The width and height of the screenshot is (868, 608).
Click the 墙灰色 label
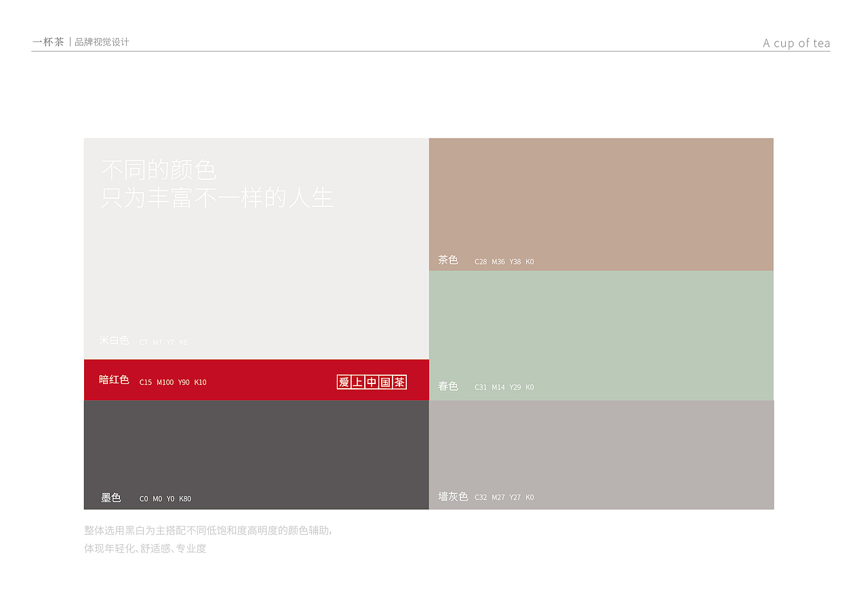pyautogui.click(x=453, y=497)
